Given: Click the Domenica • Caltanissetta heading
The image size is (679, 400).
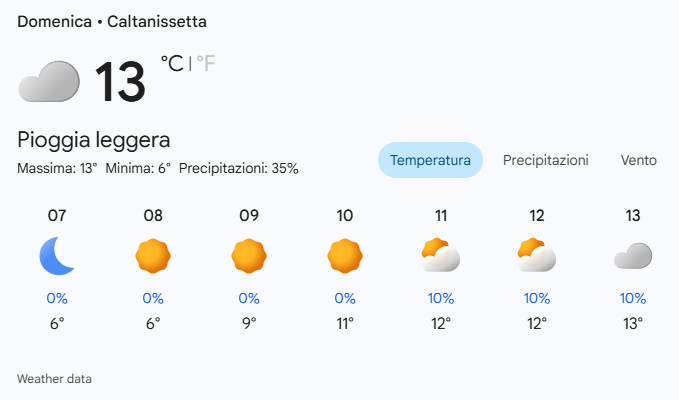Looking at the screenshot, I should click(x=113, y=21).
